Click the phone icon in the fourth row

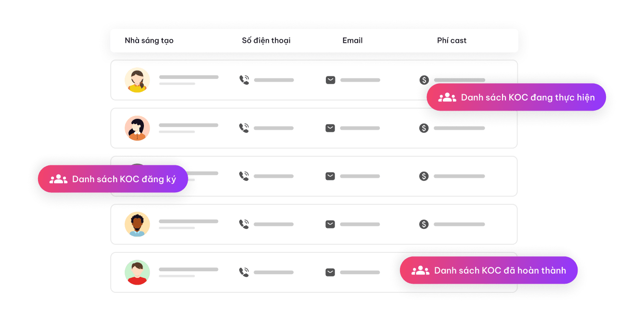[x=244, y=224]
